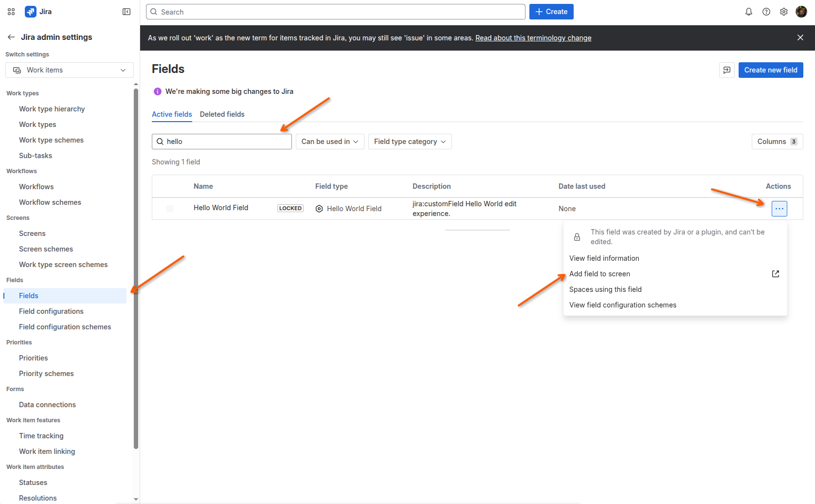Open Workflow schemes in sidebar
The height and width of the screenshot is (504, 815).
click(x=65, y=202)
